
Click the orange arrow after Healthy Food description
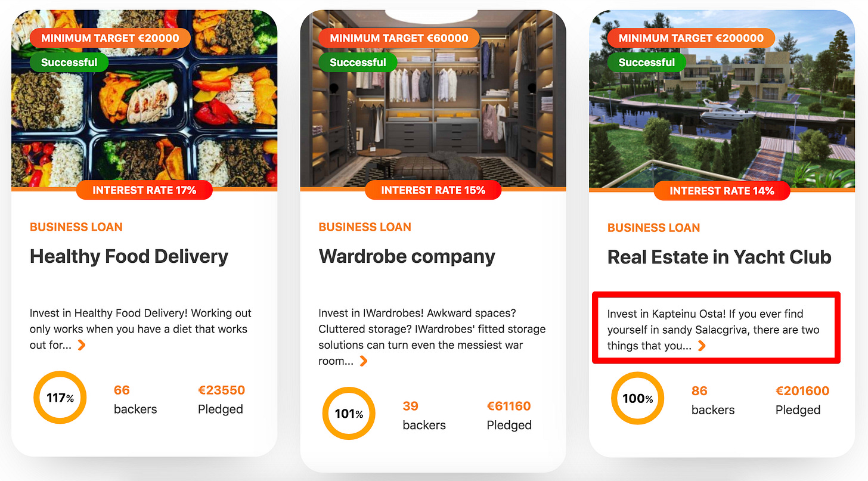(x=82, y=345)
